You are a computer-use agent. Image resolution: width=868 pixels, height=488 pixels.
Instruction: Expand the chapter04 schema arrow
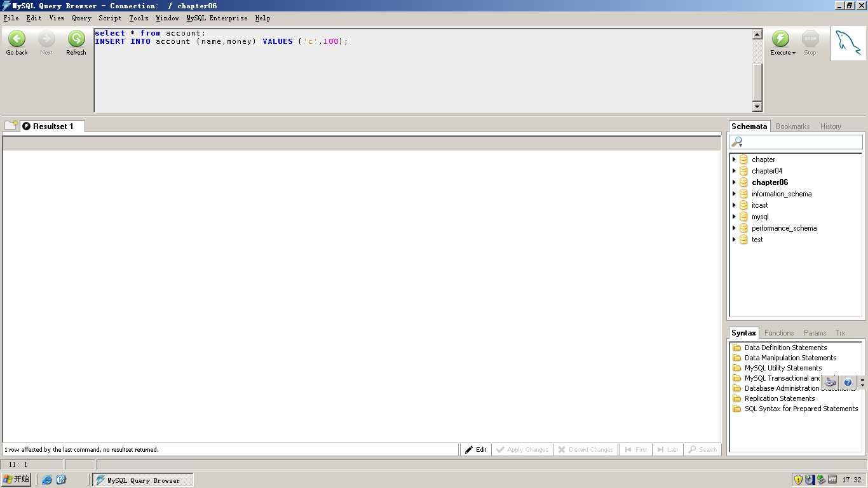(734, 171)
